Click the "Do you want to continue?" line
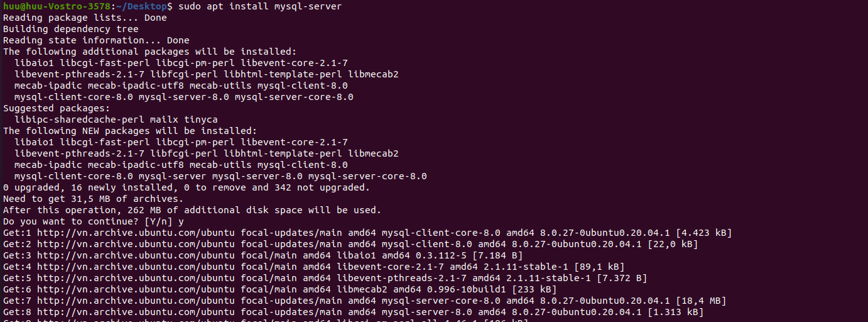 (94, 221)
